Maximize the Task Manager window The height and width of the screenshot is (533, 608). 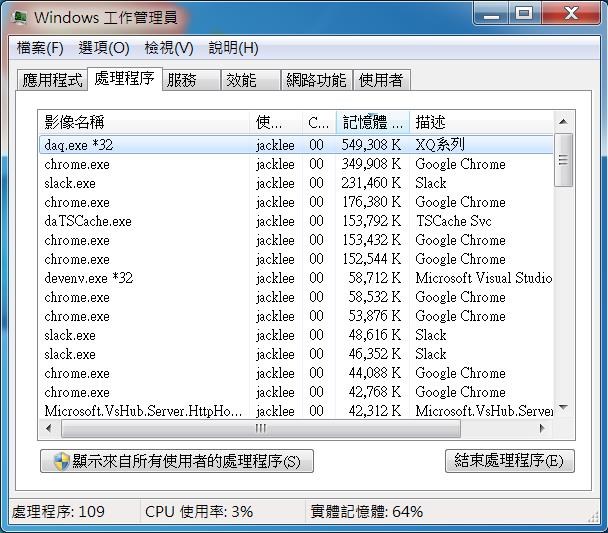pos(523,14)
